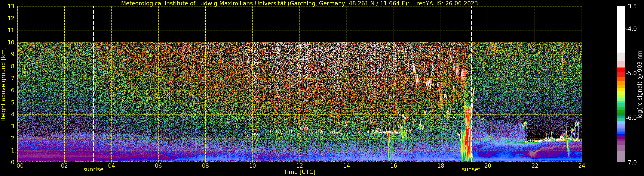Screen dimensions: 644x176
Task: Click the time tick label '04'
Action: coord(111,166)
